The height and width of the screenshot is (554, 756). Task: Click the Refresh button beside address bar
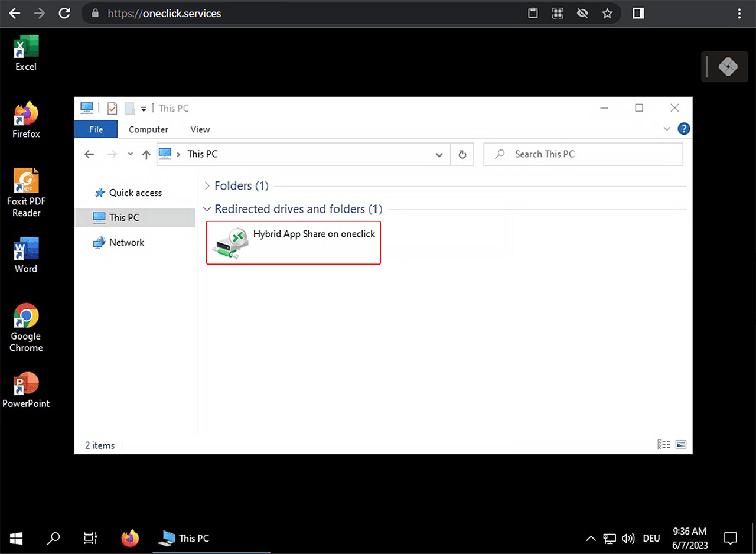coord(462,154)
